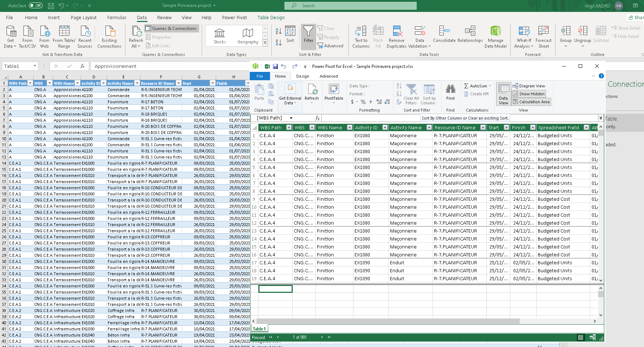Click Refresh All on the Data ribbon
644x347 pixels.
(136, 36)
